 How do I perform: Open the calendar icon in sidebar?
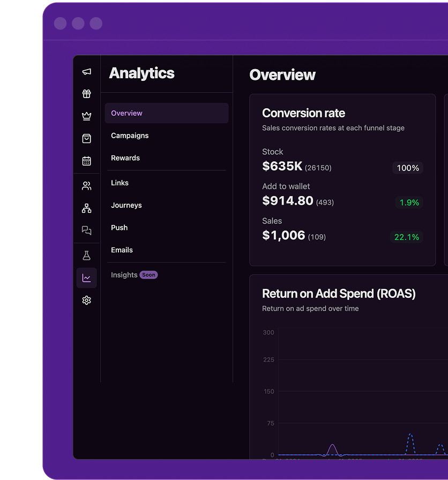tap(87, 161)
